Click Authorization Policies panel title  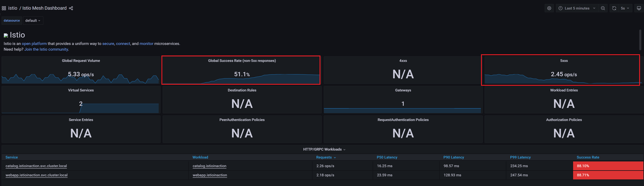tap(564, 120)
